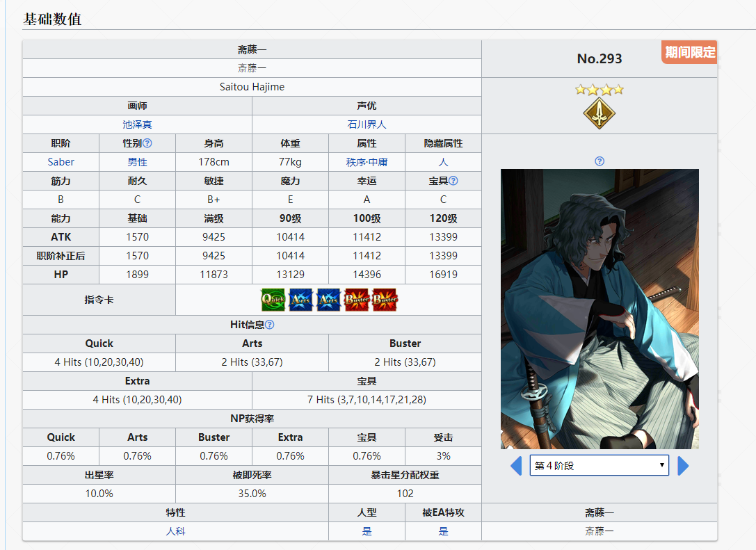Advance to next stage with right arrow
The height and width of the screenshot is (550, 756).
click(x=683, y=466)
